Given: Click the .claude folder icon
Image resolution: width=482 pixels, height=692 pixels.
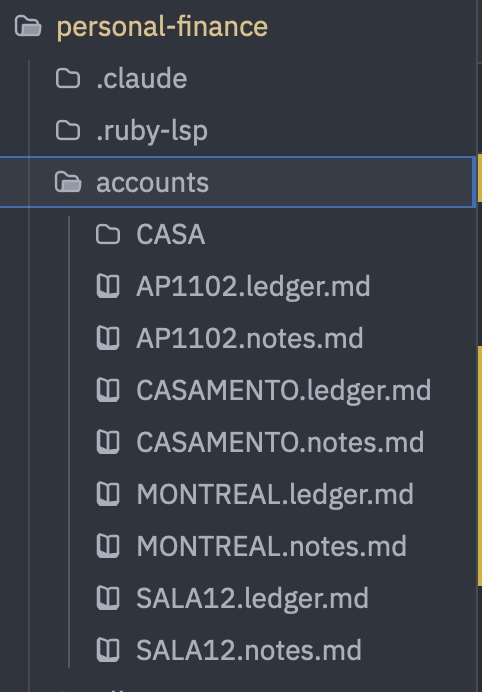Looking at the screenshot, I should coord(68,79).
